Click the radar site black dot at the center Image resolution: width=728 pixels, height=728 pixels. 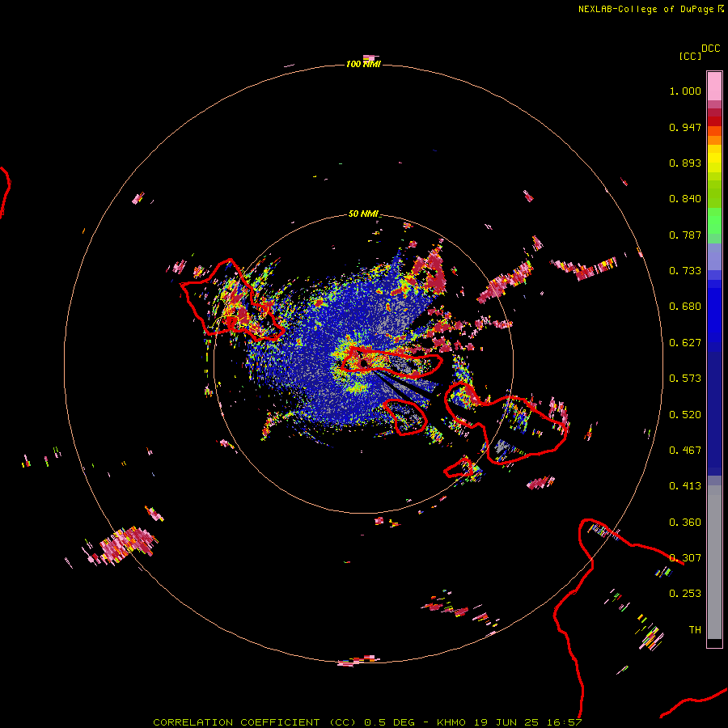coord(363,363)
